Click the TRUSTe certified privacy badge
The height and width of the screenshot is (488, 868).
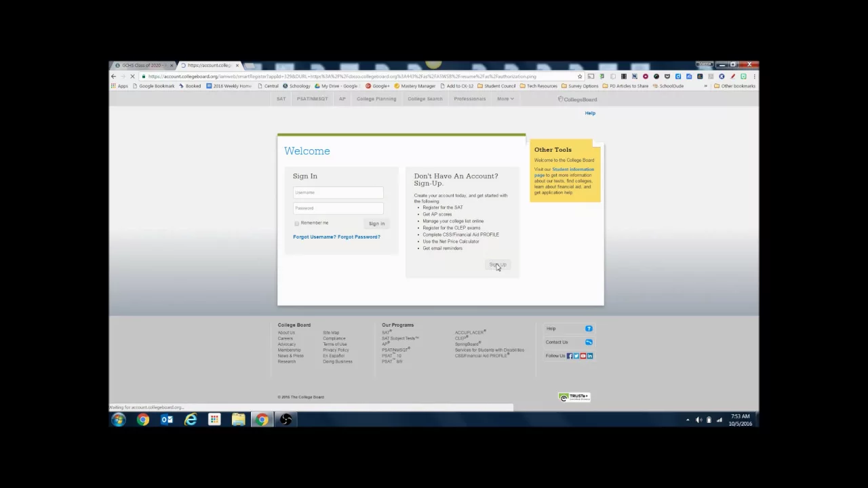tap(574, 397)
